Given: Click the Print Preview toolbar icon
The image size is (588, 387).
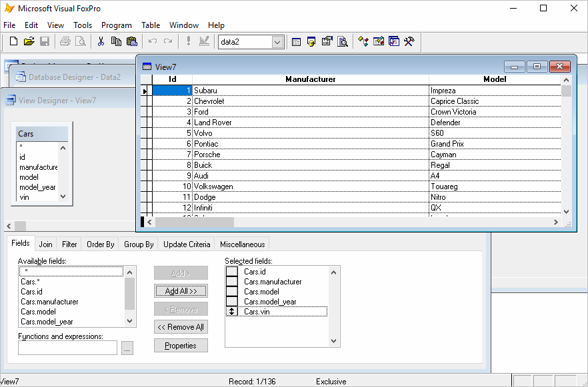Looking at the screenshot, I should (79, 41).
